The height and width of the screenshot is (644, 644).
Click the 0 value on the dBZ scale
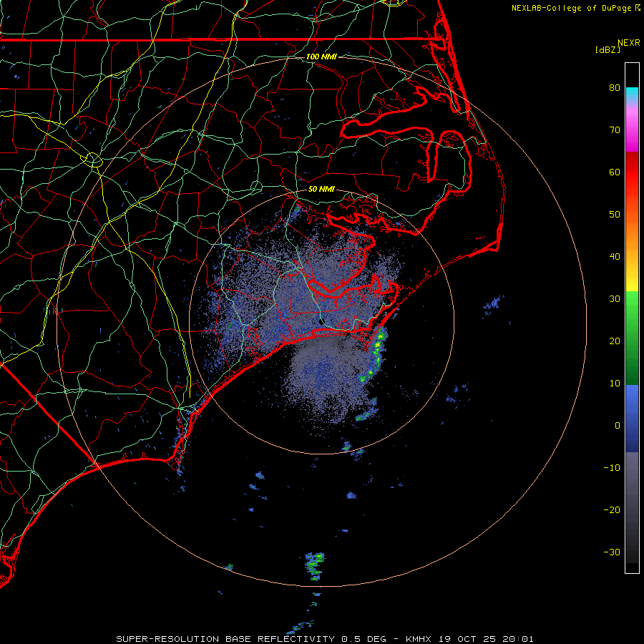[618, 426]
